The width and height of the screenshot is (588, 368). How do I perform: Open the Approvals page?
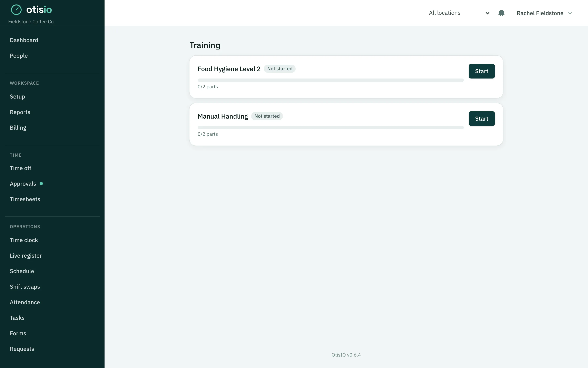coord(23,184)
